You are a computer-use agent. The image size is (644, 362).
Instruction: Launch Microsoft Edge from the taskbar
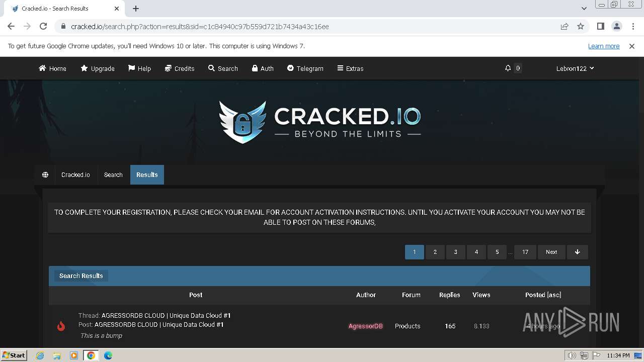(x=108, y=355)
